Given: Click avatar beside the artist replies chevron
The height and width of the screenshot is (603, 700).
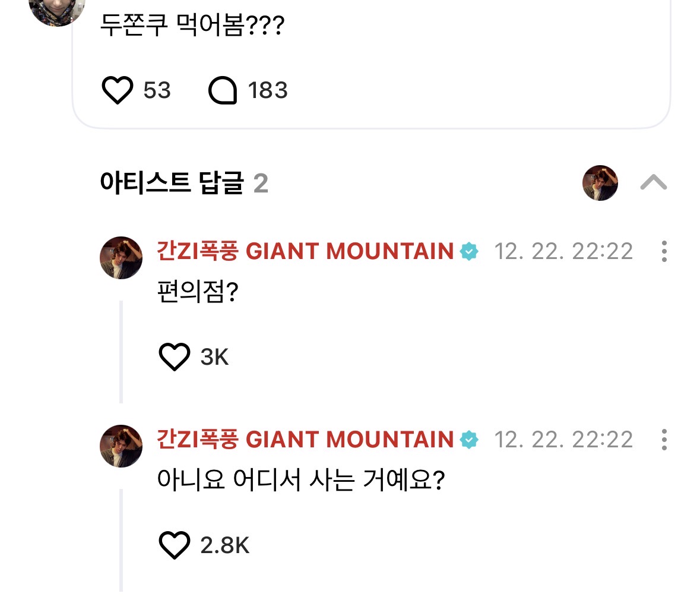Looking at the screenshot, I should [600, 183].
